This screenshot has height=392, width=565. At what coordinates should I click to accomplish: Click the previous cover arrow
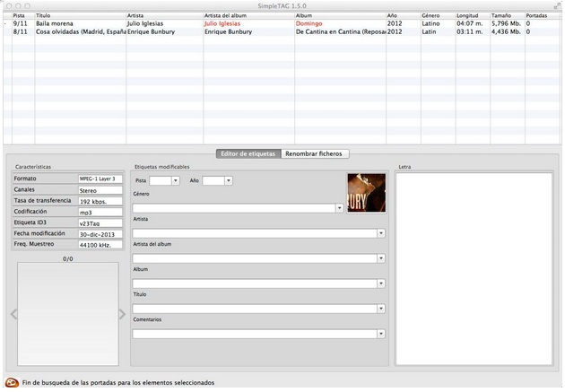coord(13,314)
